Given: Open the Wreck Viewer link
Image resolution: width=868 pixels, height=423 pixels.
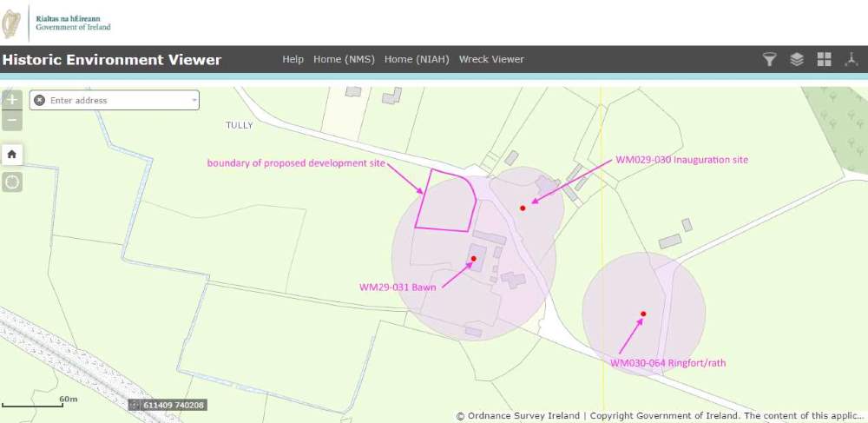Looking at the screenshot, I should click(x=491, y=59).
